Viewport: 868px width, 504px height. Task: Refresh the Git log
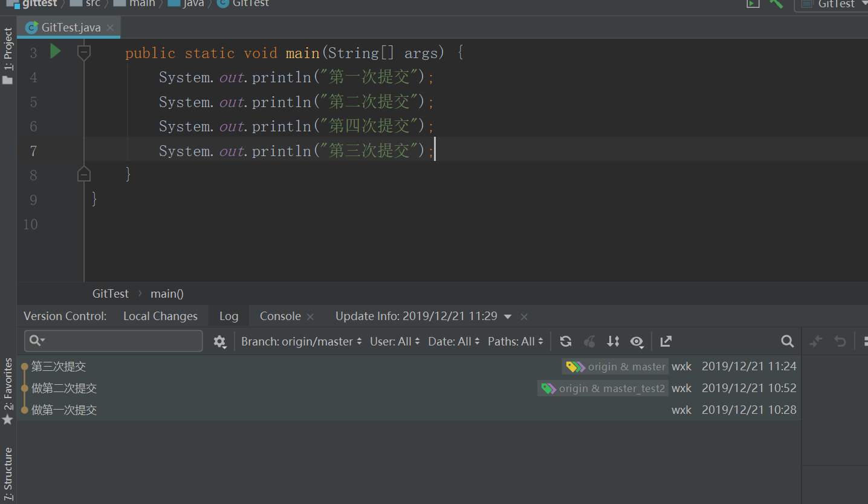point(566,341)
